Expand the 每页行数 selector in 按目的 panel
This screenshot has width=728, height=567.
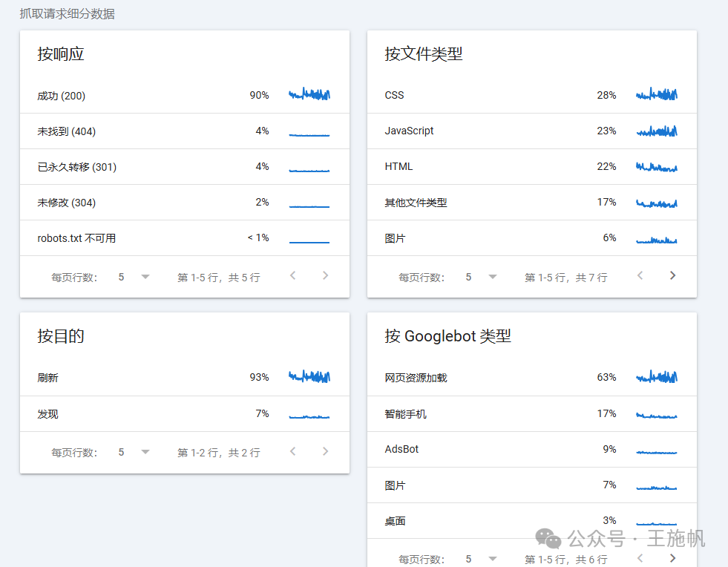(x=145, y=451)
